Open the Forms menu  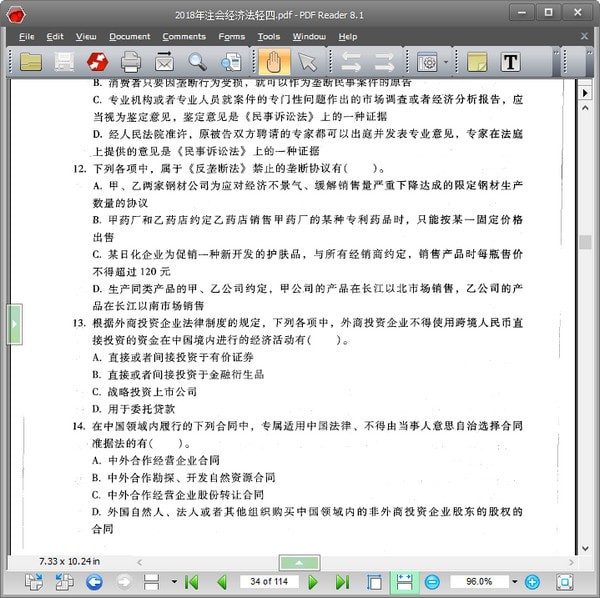point(232,36)
